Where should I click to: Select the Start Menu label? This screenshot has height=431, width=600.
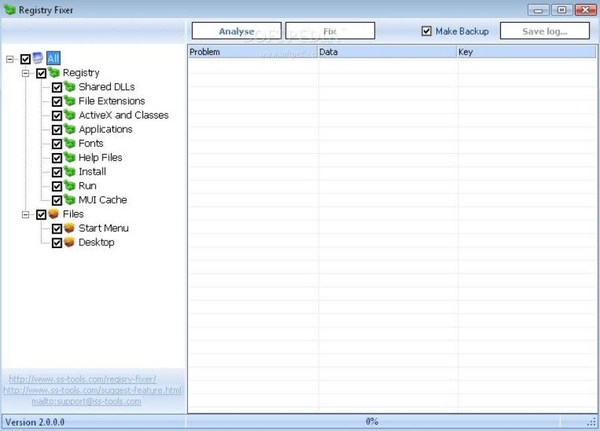[103, 228]
